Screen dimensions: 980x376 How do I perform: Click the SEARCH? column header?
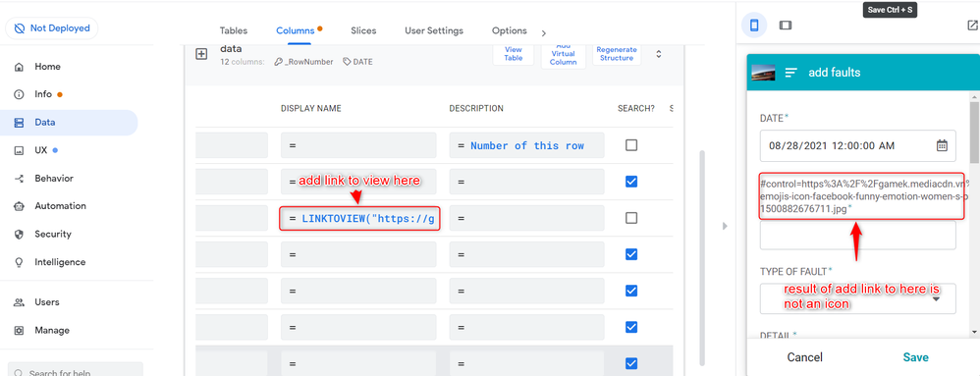[x=636, y=109]
